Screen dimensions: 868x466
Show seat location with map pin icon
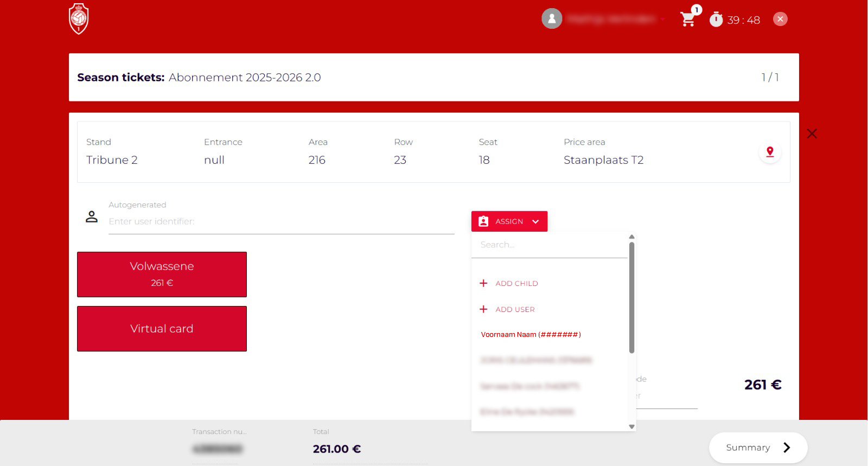pos(770,152)
